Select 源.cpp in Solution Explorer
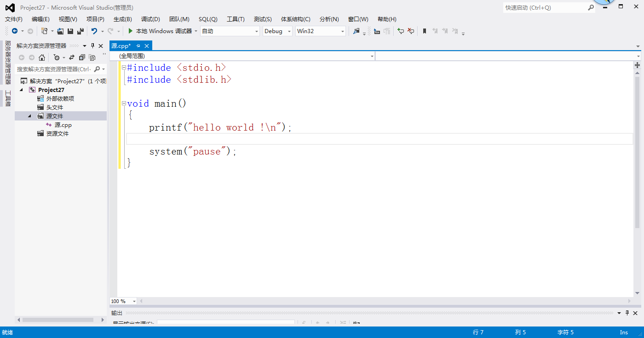The width and height of the screenshot is (644, 338). point(59,125)
